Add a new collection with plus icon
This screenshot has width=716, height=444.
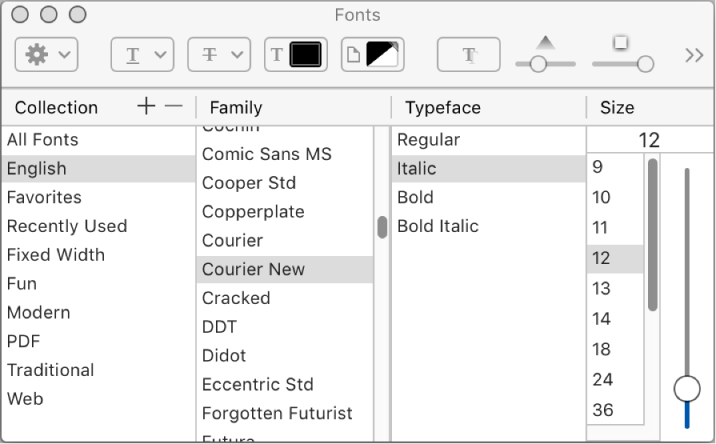(146, 106)
